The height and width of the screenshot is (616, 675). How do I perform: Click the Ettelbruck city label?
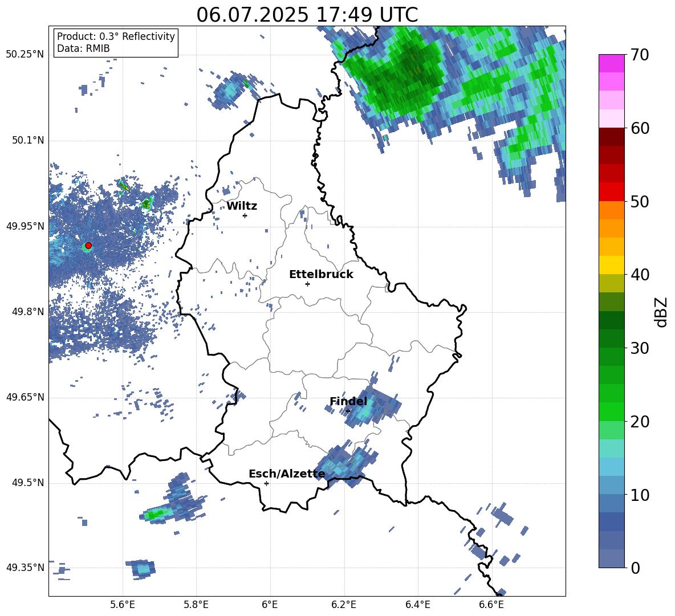tap(321, 275)
